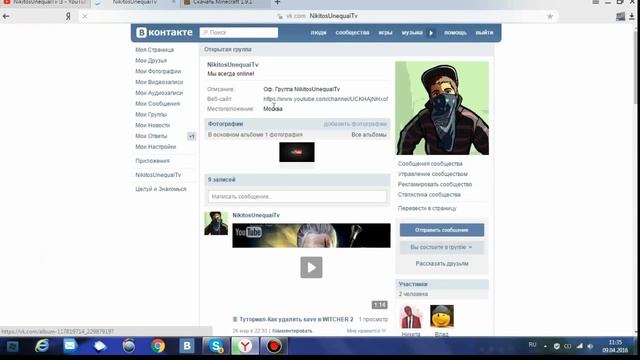Open 'Приложения' in sidebar
This screenshot has width=640, height=360.
pyautogui.click(x=152, y=161)
